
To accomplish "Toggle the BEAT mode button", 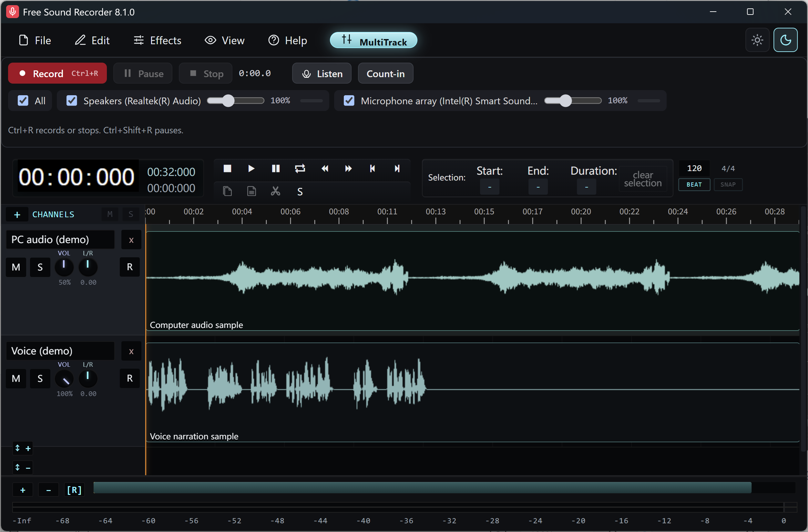I will coord(694,185).
